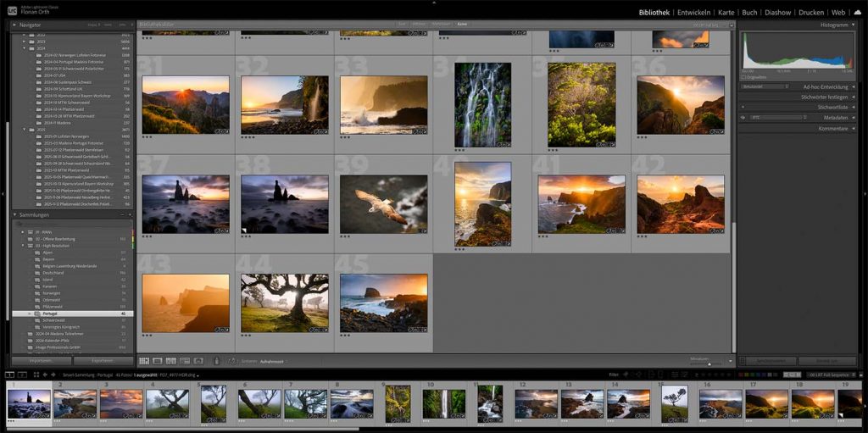Screen dimensions: 868x433
Task: Open Compare view from toolbar
Action: tap(171, 361)
